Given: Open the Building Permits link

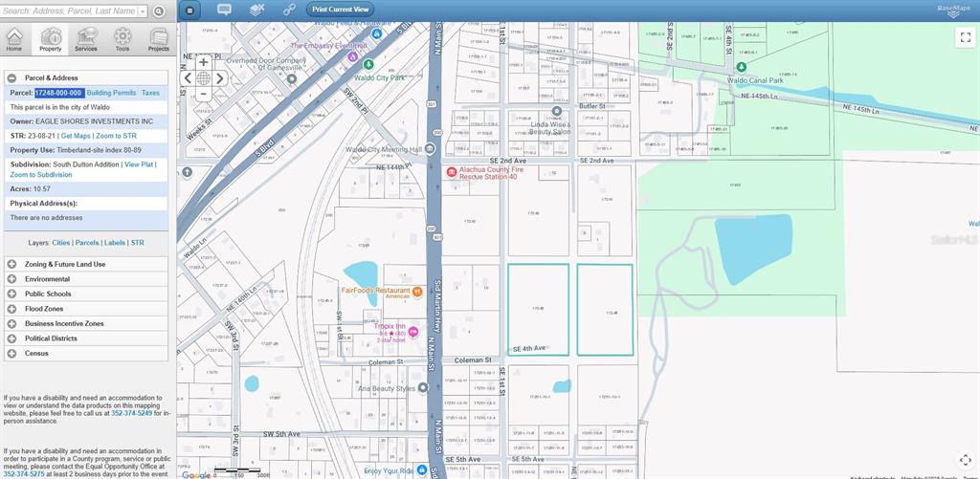Looking at the screenshot, I should coord(112,93).
